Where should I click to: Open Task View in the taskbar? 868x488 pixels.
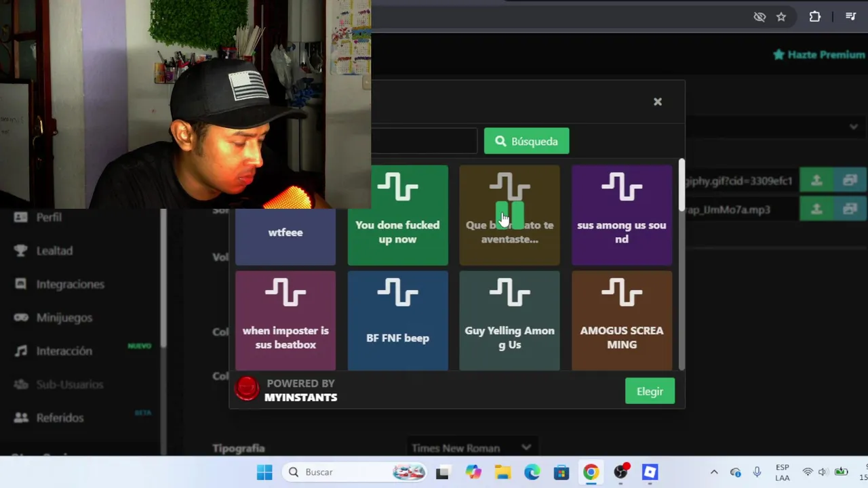click(x=442, y=472)
